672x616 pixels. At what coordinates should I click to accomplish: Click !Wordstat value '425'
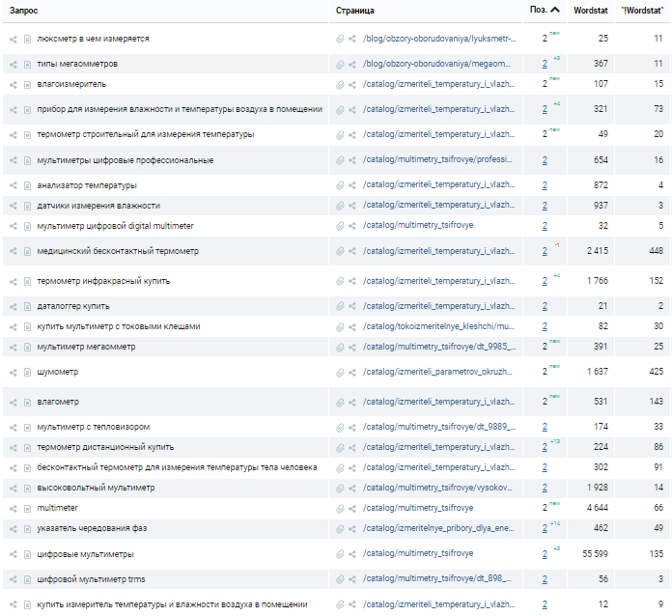[x=657, y=372]
